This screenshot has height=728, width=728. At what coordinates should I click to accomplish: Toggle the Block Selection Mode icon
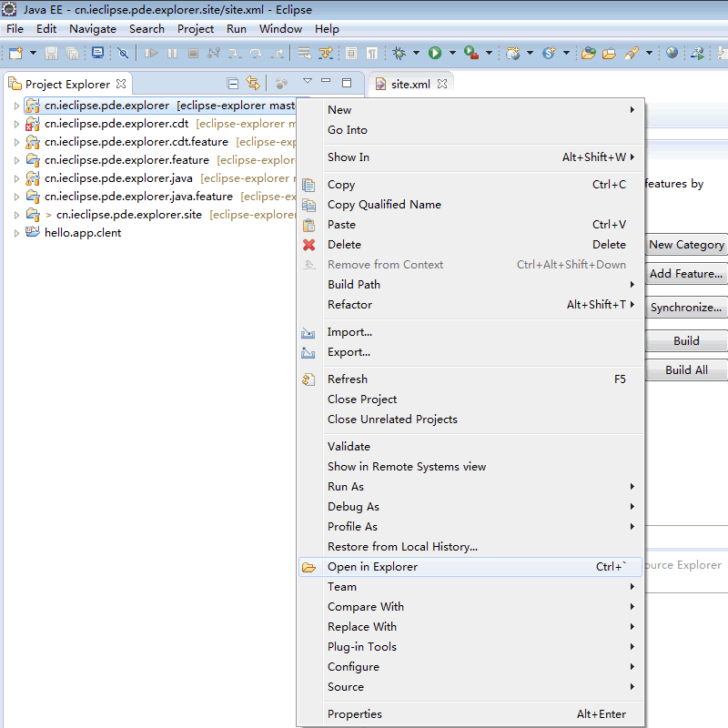click(x=351, y=54)
